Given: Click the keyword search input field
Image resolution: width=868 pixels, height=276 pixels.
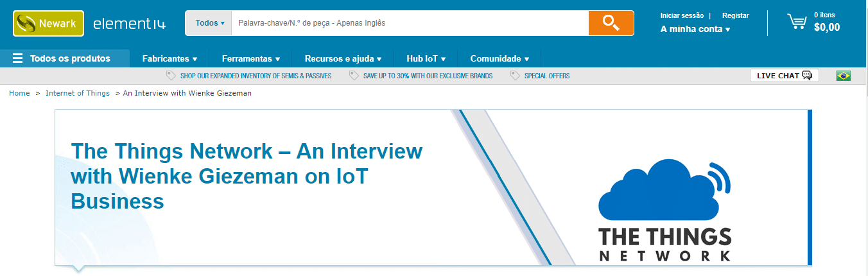Looking at the screenshot, I should click(409, 23).
